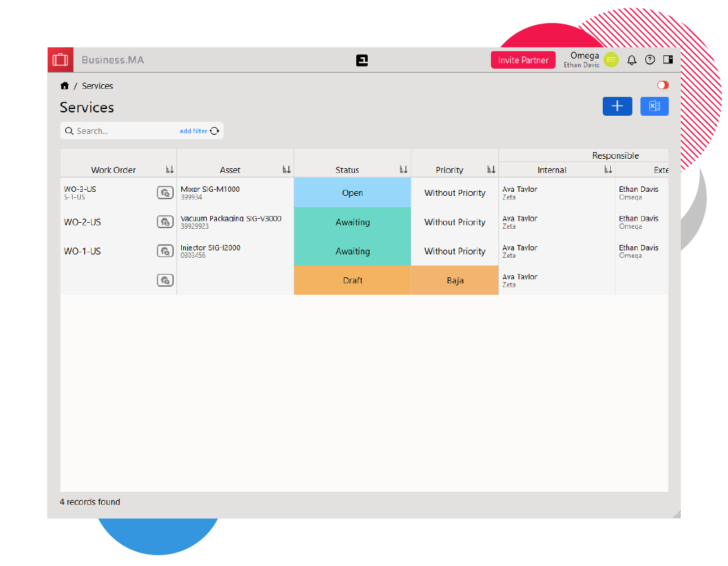This screenshot has width=728, height=566.
Task: Go to home via breadcrumb house icon
Action: coord(65,86)
